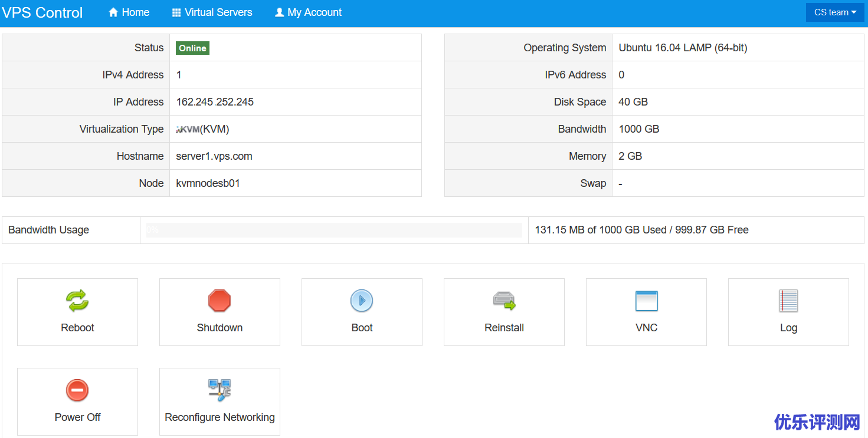Open Virtual Servers in the navbar

point(212,12)
